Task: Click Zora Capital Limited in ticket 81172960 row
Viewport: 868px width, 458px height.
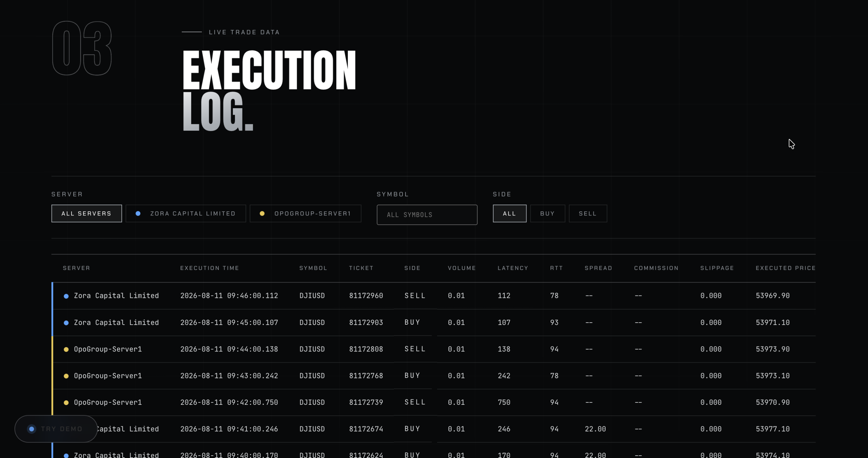Action: (x=116, y=296)
